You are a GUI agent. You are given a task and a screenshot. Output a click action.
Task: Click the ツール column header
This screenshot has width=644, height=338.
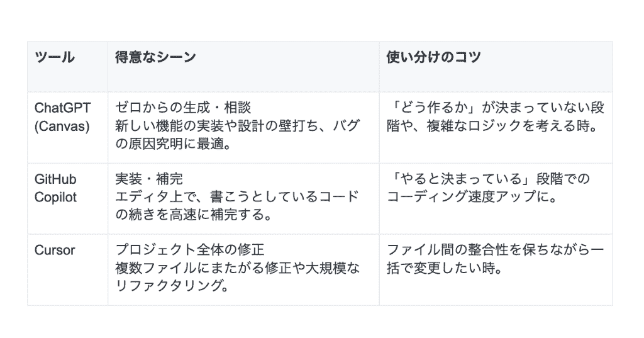54,57
